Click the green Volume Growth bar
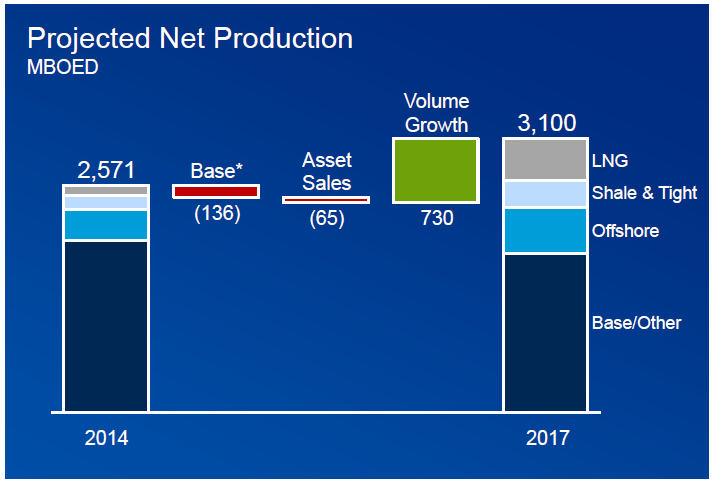This screenshot has width=714, height=481. tap(435, 171)
